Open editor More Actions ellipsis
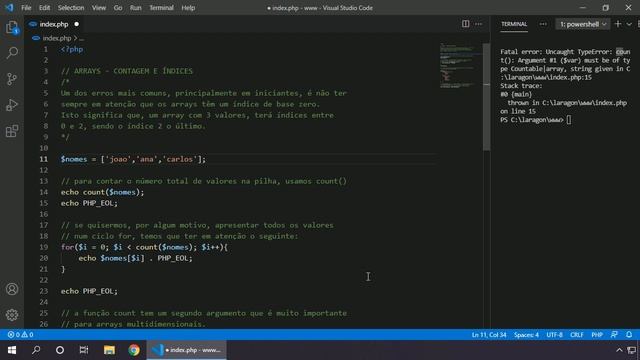Viewport: 640px width, 360px height. 478,24
